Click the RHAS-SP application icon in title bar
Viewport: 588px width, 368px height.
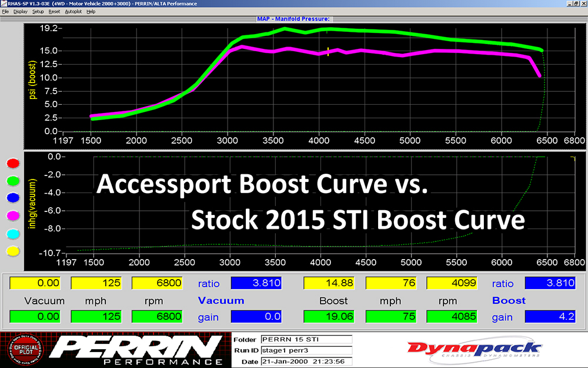pyautogui.click(x=4, y=4)
